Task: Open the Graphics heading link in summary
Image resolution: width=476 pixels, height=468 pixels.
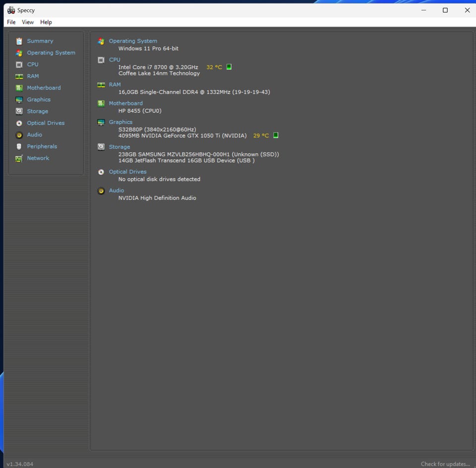Action: coord(121,122)
